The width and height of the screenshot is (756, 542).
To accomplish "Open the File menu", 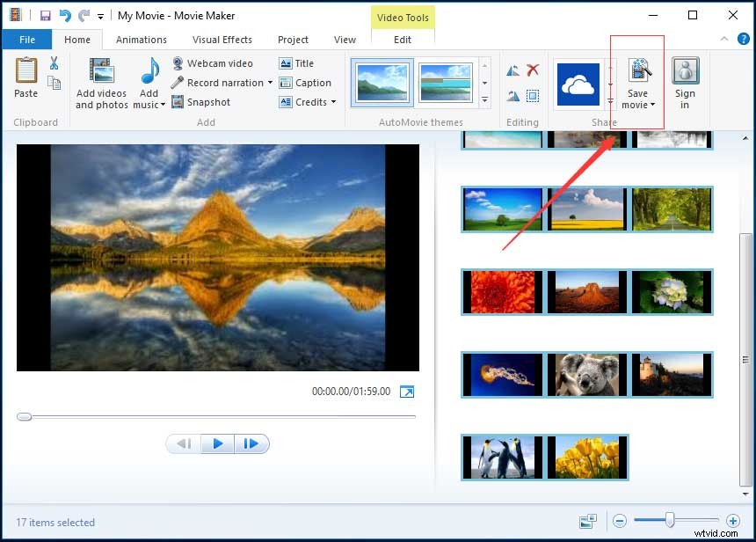I will click(x=26, y=40).
